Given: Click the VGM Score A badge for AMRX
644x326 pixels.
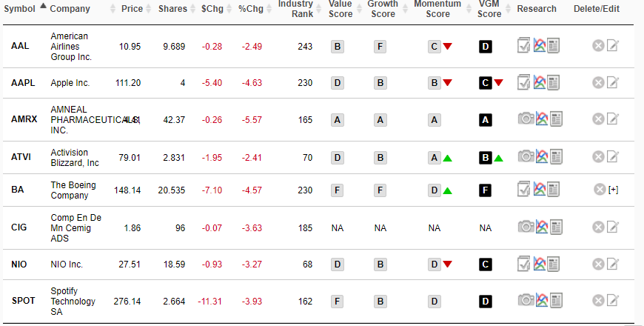Looking at the screenshot, I should (486, 120).
